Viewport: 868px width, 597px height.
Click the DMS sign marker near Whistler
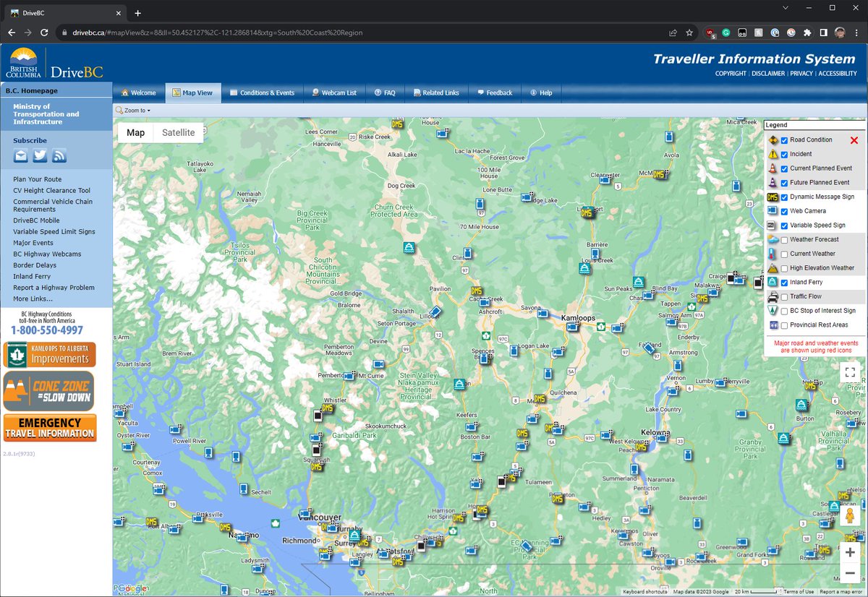[x=327, y=408]
